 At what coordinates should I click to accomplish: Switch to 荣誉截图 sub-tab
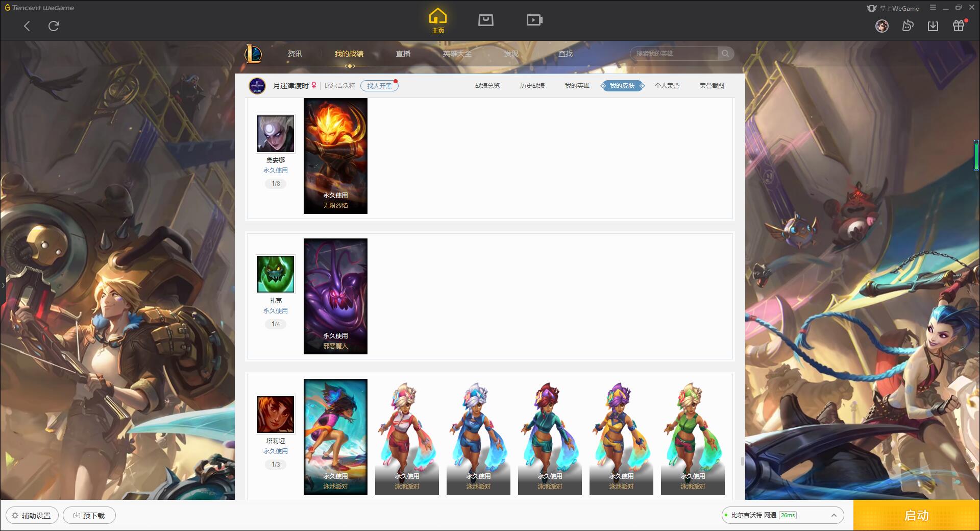point(712,86)
